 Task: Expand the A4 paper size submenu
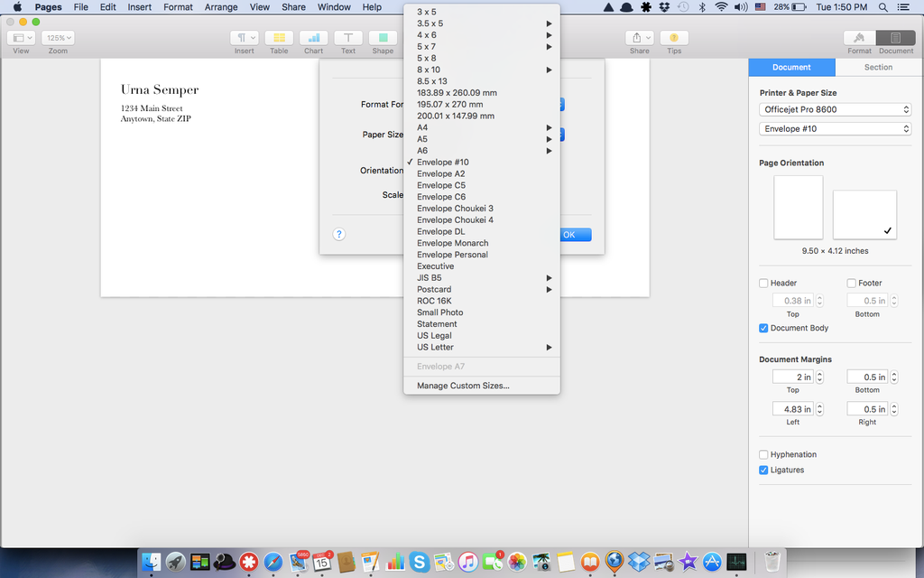pyautogui.click(x=482, y=127)
